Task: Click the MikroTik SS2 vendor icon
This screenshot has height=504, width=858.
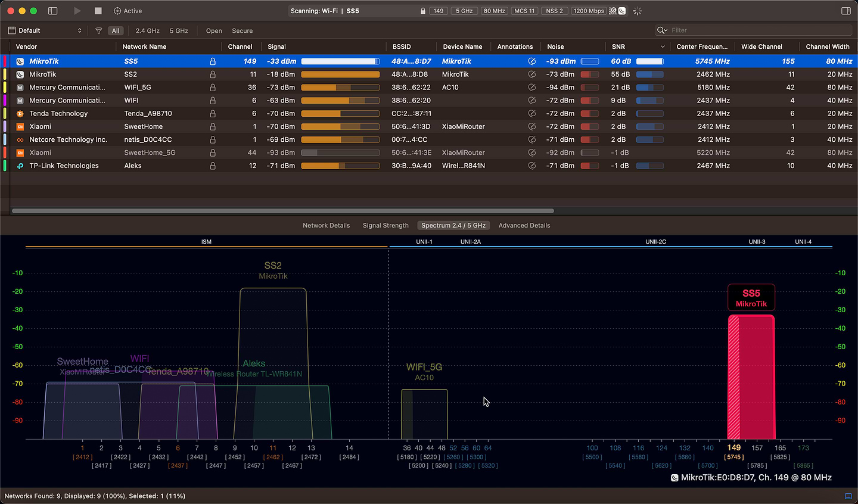Action: (20, 74)
